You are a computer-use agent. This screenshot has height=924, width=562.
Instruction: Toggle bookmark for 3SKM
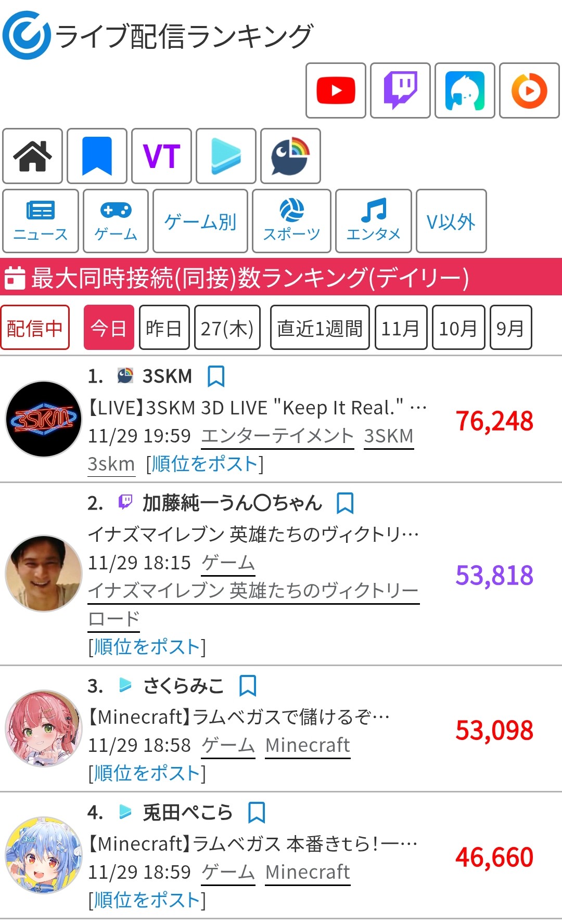pyautogui.click(x=216, y=376)
